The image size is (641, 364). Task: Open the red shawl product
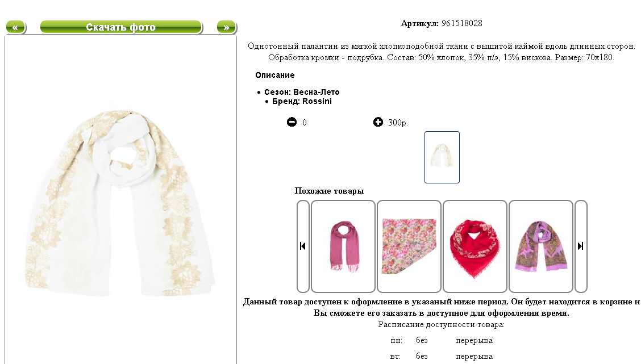click(x=474, y=246)
